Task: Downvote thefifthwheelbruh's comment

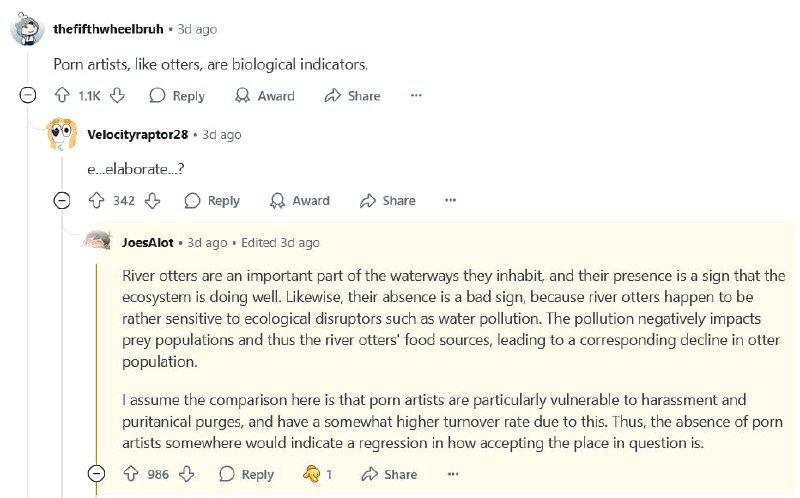Action: click(117, 95)
